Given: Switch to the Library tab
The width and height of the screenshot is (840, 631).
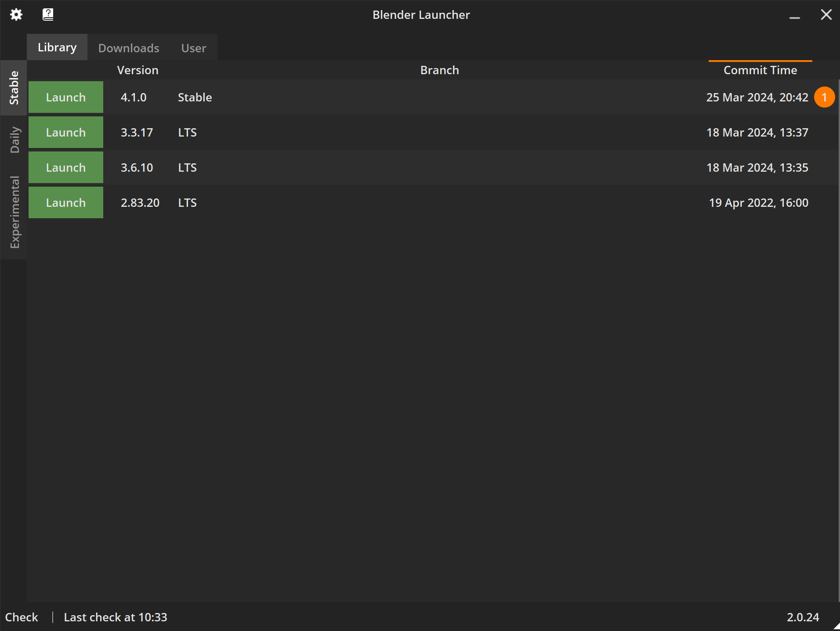Looking at the screenshot, I should click(x=57, y=47).
